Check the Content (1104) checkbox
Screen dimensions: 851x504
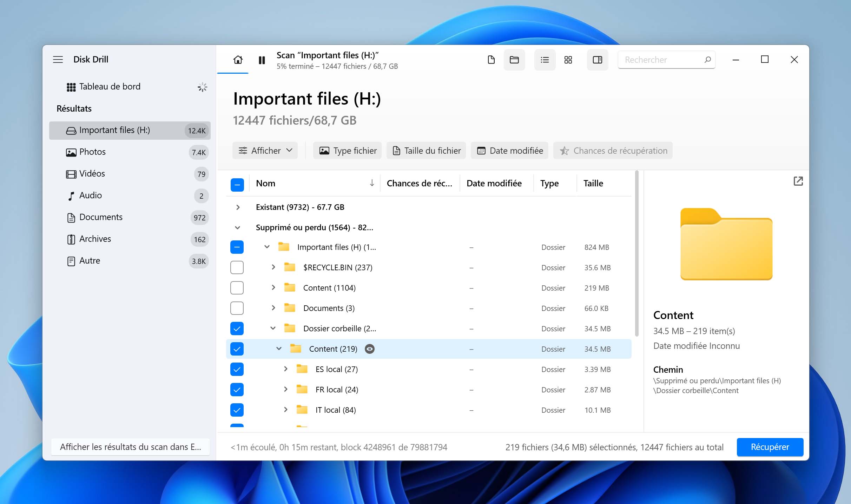237,288
